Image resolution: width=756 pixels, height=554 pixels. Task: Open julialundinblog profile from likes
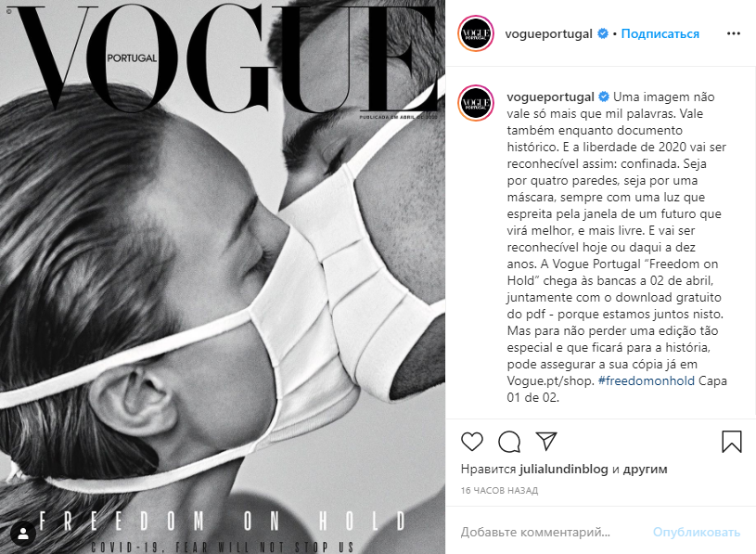pos(564,470)
